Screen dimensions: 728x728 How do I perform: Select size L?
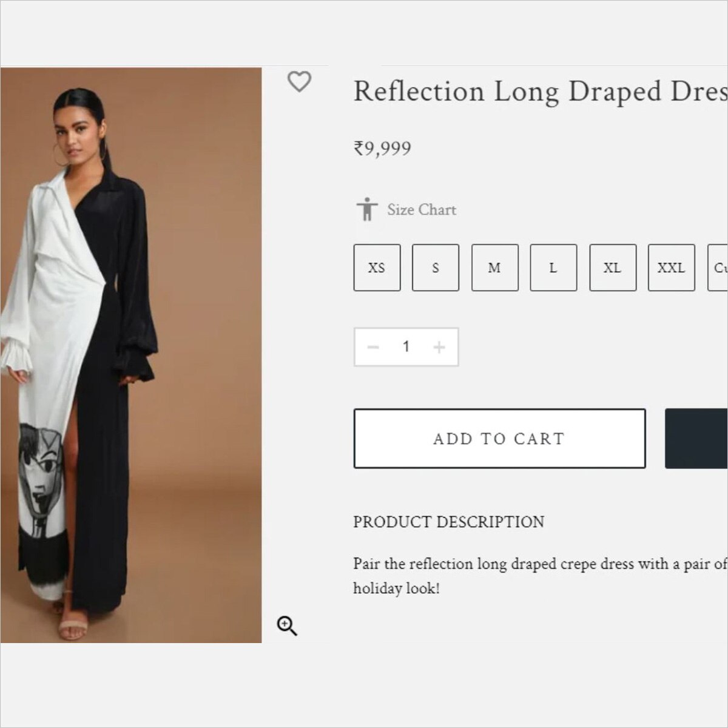[x=553, y=268]
